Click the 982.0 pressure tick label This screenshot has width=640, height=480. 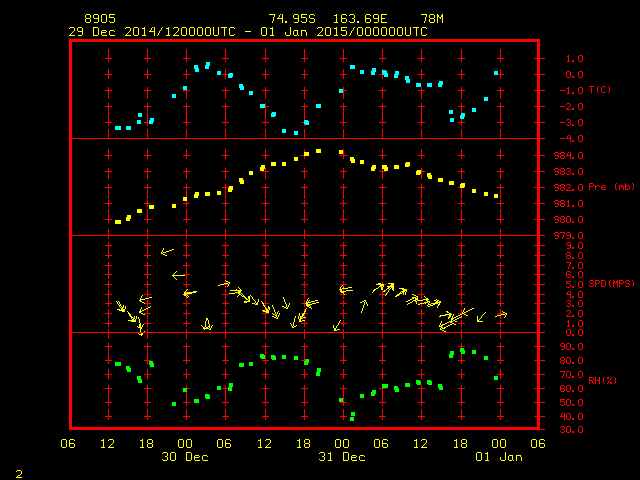[569, 187]
